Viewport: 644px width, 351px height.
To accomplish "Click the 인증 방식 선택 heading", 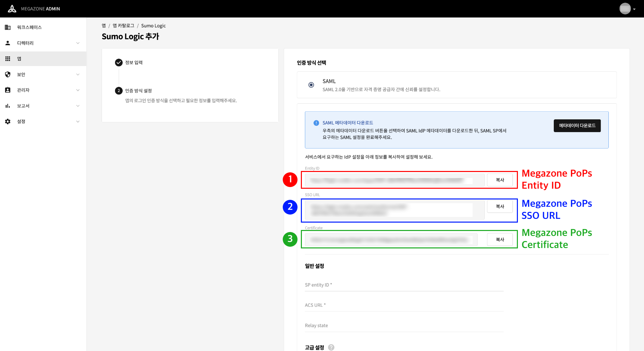I will (x=312, y=63).
